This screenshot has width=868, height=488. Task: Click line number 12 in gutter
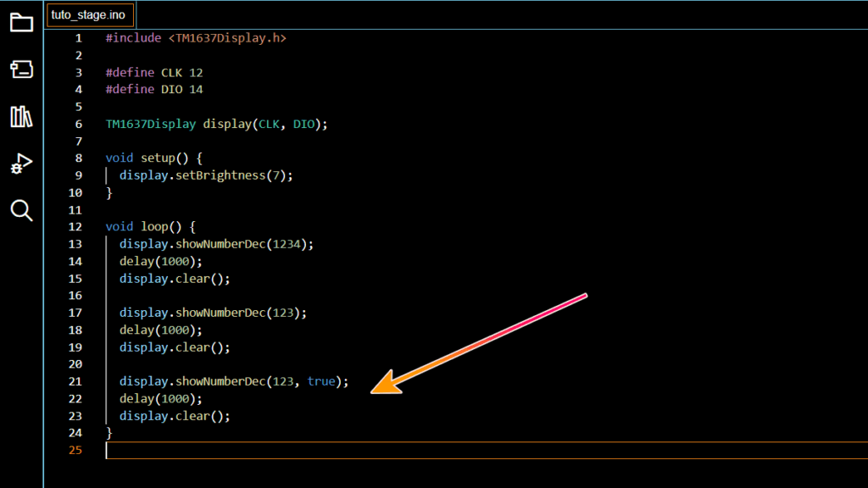click(x=75, y=227)
